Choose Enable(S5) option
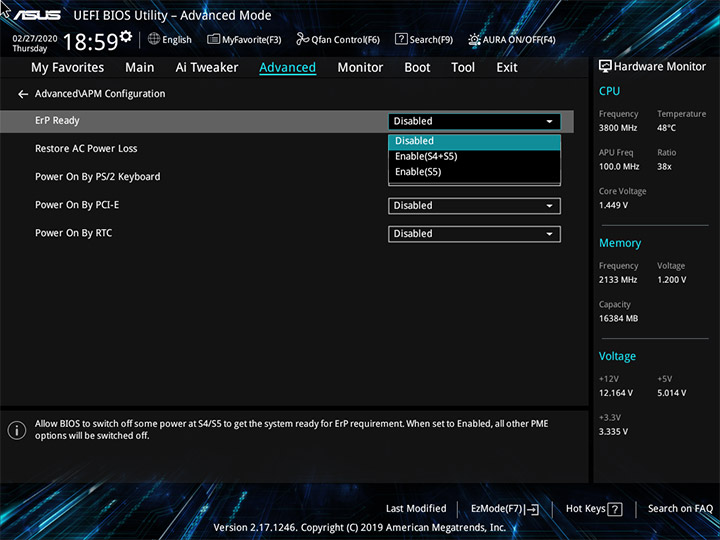 (474, 172)
